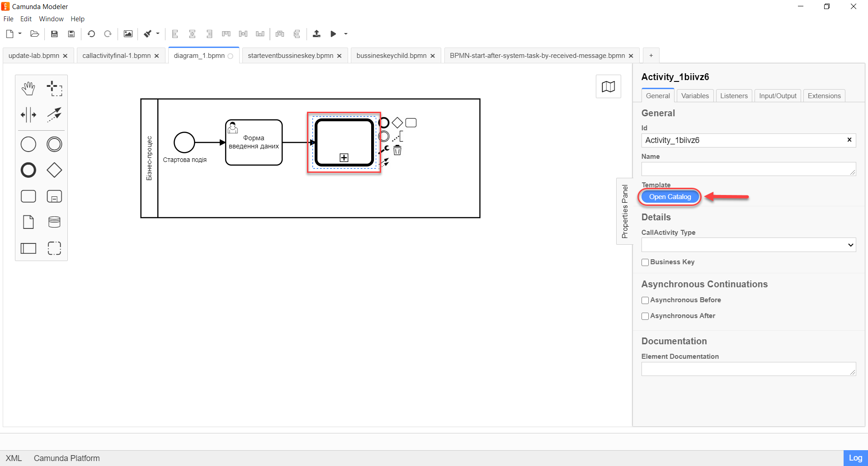The image size is (868, 466).
Task: Focus the Name text field
Action: point(748,169)
